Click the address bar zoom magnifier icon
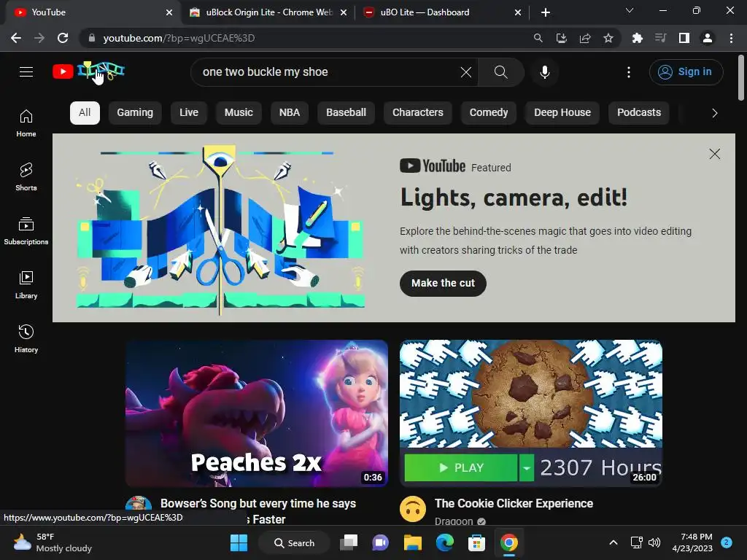This screenshot has height=560, width=747. [538, 38]
